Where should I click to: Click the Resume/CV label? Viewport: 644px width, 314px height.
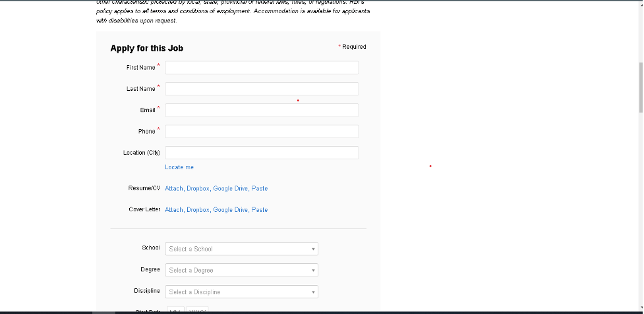[x=144, y=188]
